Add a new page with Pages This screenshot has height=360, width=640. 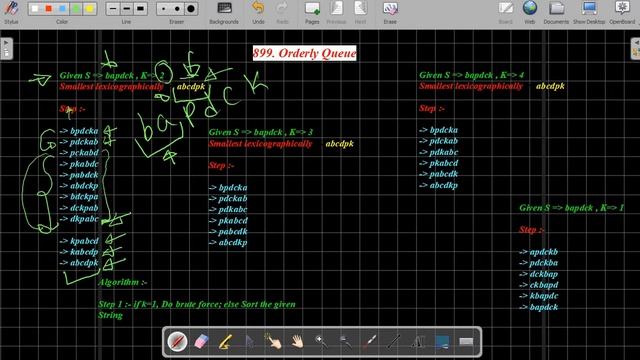312,12
